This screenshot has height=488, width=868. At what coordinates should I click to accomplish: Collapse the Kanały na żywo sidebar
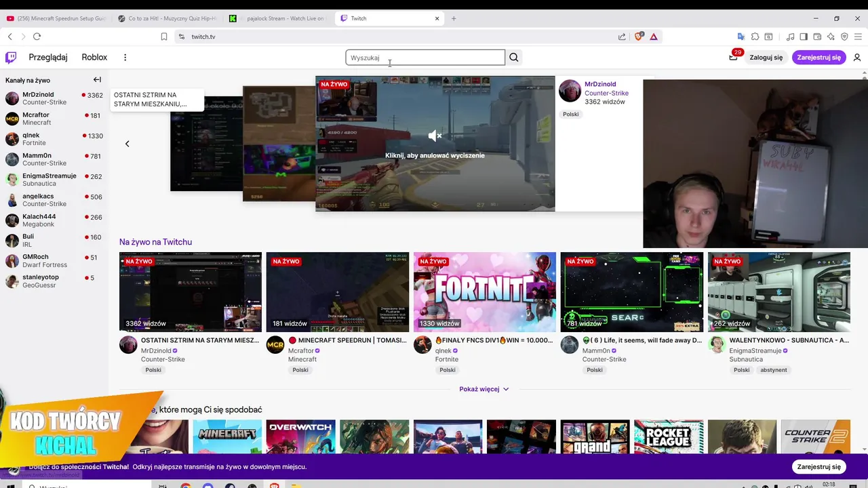pyautogui.click(x=97, y=80)
